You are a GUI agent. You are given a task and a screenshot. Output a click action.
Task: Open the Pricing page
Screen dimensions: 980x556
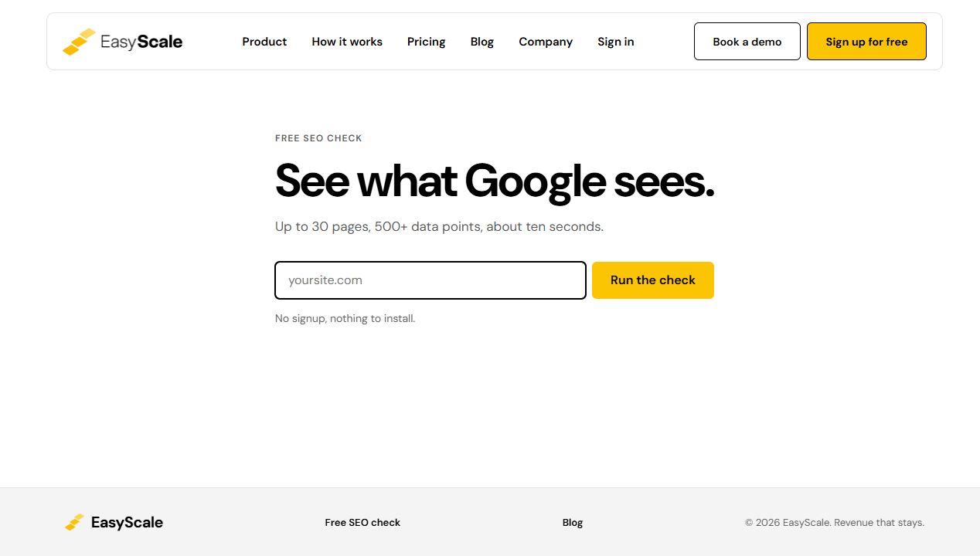tap(427, 42)
